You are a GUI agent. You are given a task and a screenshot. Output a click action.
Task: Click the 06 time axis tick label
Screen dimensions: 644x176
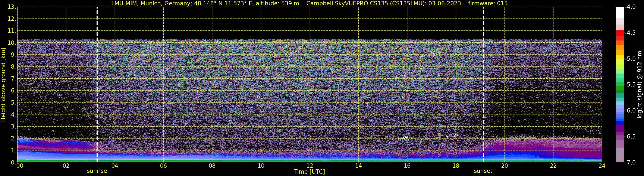[x=163, y=166]
